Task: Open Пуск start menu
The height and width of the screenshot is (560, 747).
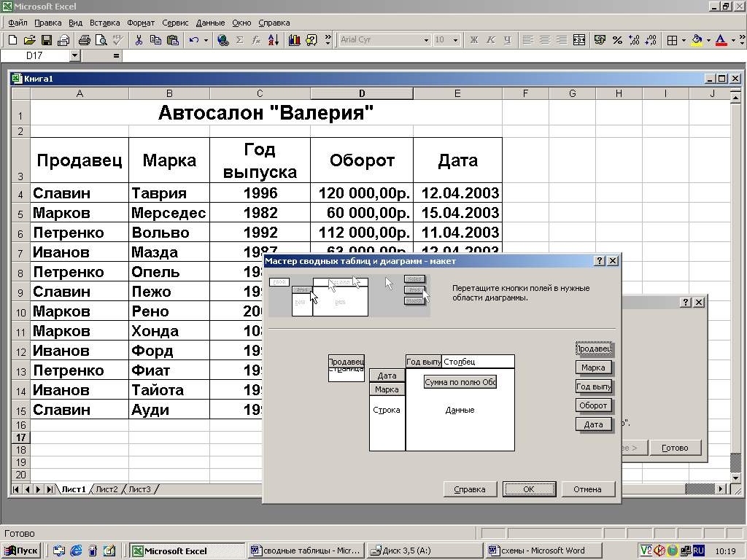Action: [x=21, y=551]
